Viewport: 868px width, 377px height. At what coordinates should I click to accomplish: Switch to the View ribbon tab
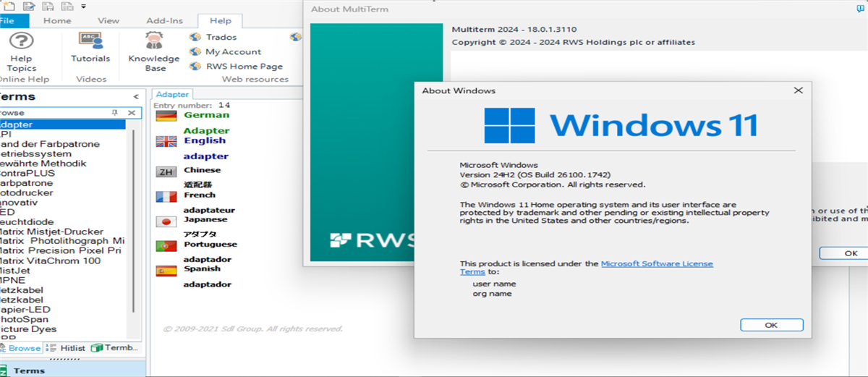click(x=109, y=21)
